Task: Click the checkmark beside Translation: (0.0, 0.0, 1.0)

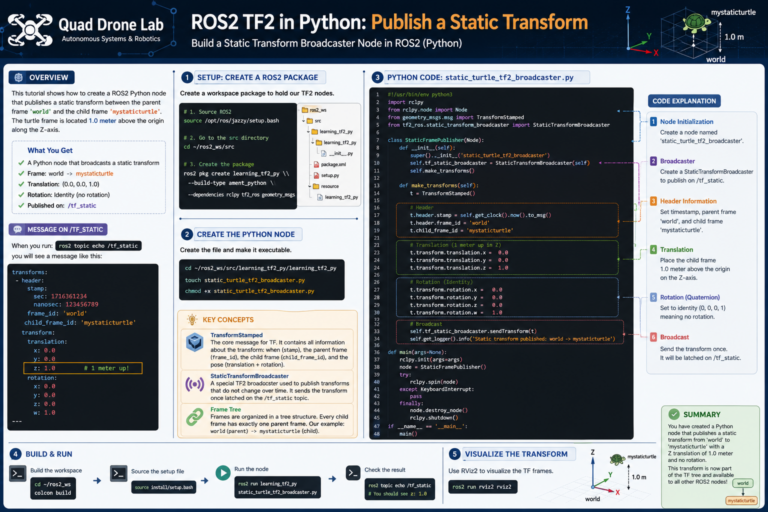Action: [x=21, y=184]
